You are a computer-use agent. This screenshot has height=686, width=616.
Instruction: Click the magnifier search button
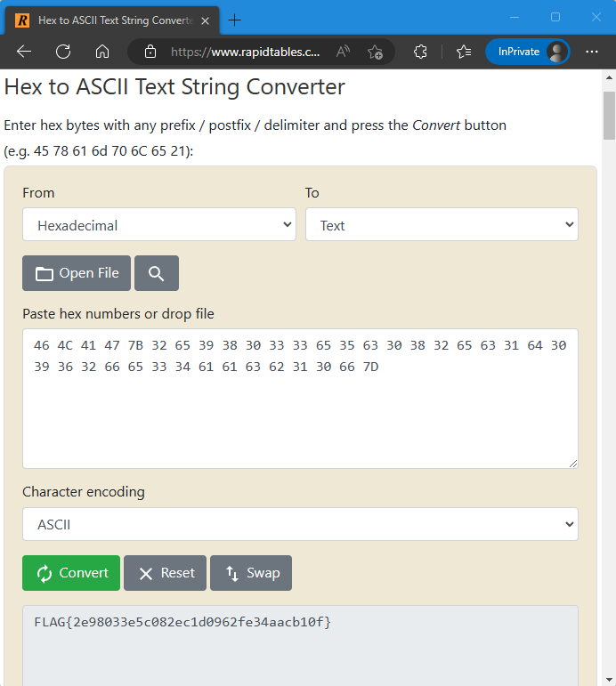point(157,273)
